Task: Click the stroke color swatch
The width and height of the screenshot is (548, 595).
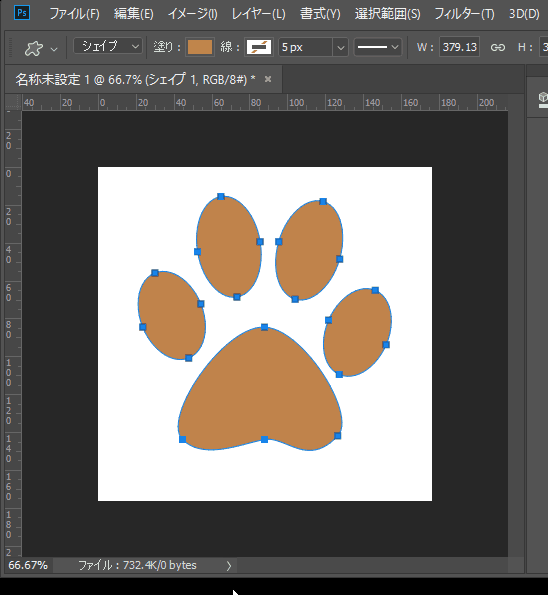Action: tap(259, 47)
